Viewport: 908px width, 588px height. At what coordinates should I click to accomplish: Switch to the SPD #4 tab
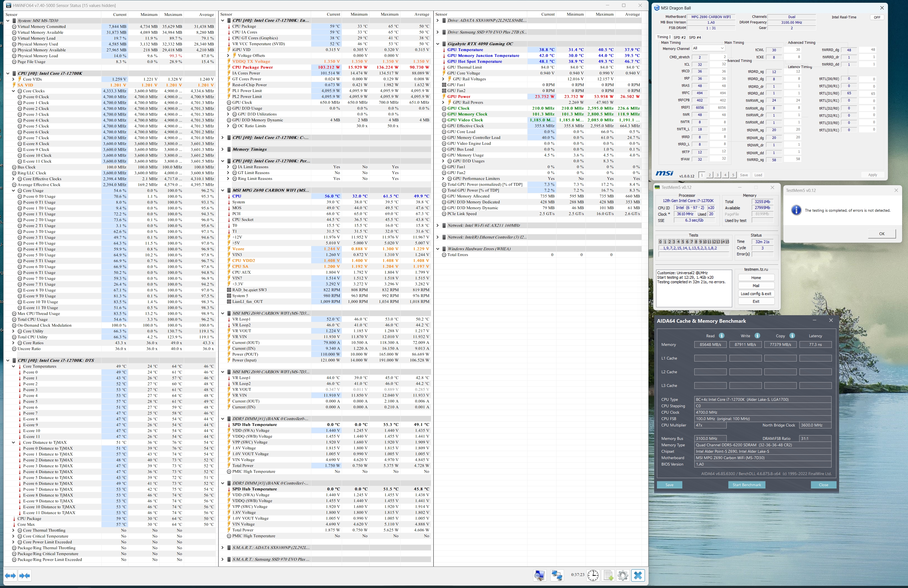695,37
